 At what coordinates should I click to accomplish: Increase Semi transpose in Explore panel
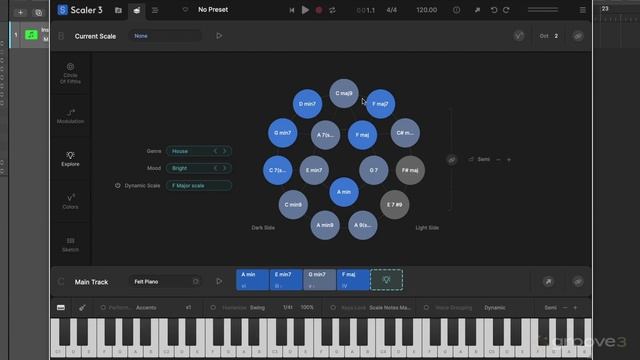point(509,160)
